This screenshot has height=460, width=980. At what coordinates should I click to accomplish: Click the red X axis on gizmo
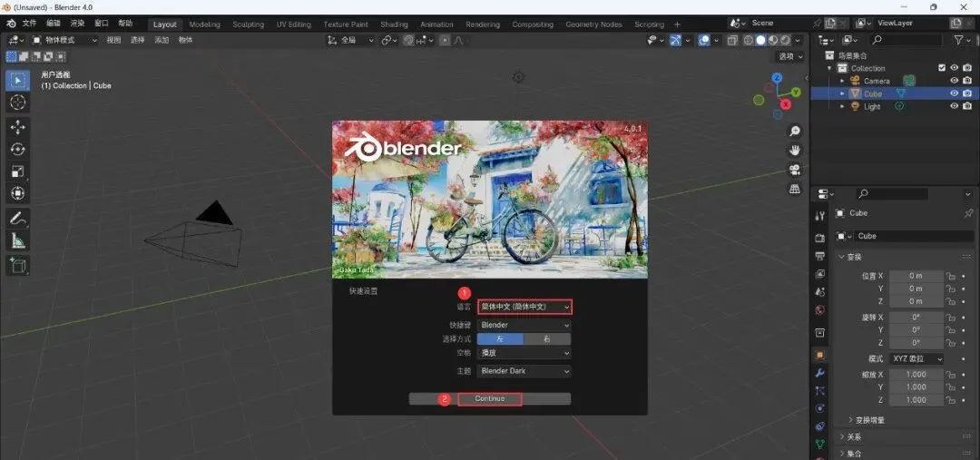click(786, 103)
